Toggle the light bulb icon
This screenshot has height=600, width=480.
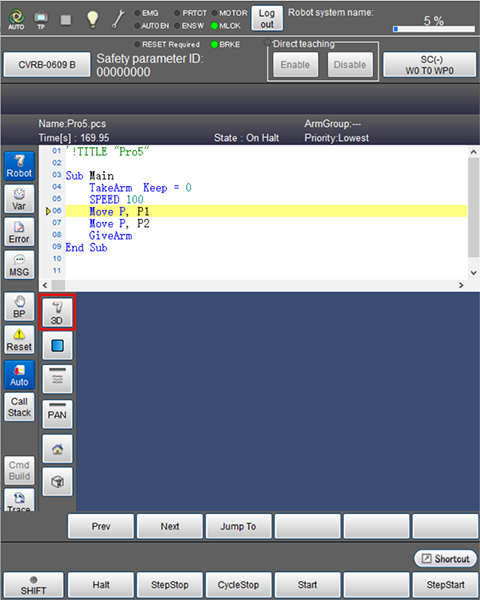pos(92,19)
